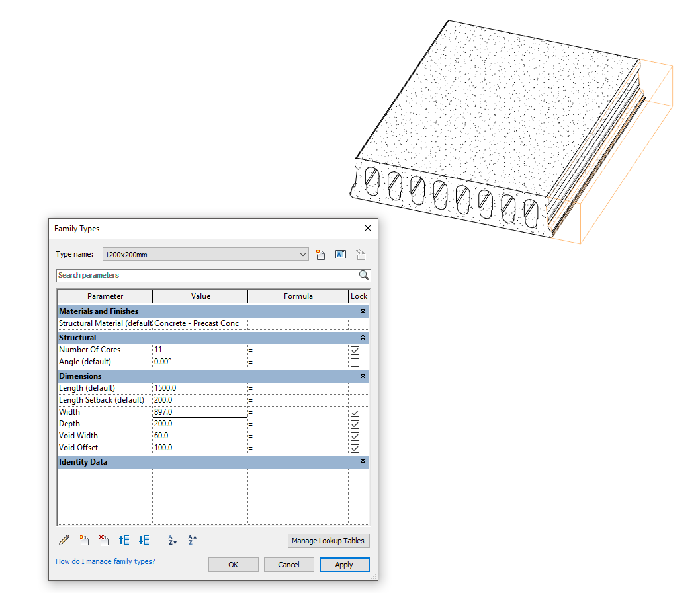Collapse the Dimensions section
Viewport: 700px width, 593px height.
[x=362, y=376]
